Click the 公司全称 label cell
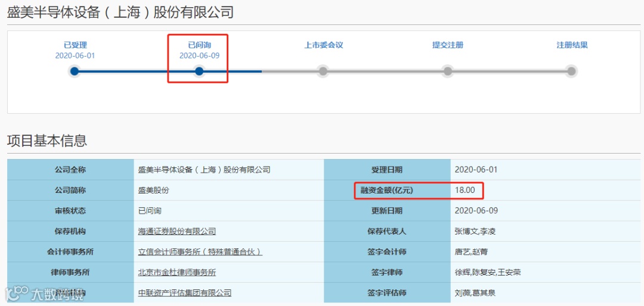Image resolution: width=644 pixels, height=306 pixels. tap(70, 170)
